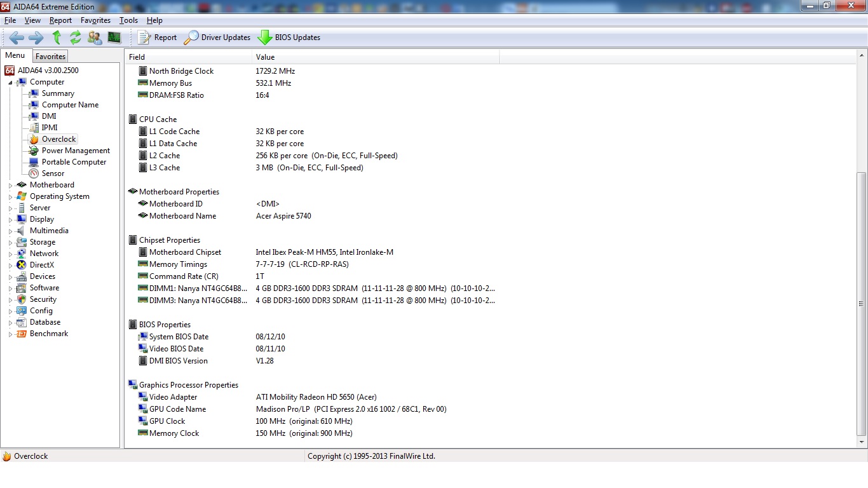Select the Memory Timings row
The height and width of the screenshot is (488, 868).
[312, 264]
